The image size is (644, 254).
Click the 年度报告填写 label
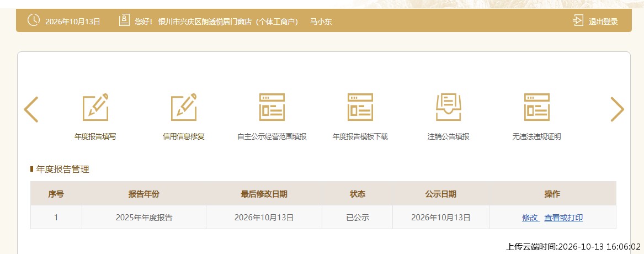point(95,136)
